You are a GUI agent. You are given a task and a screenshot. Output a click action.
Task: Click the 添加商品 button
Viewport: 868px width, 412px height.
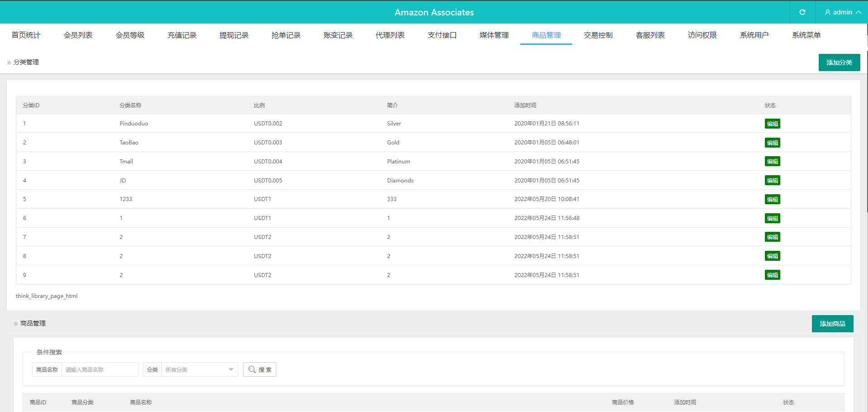click(832, 324)
